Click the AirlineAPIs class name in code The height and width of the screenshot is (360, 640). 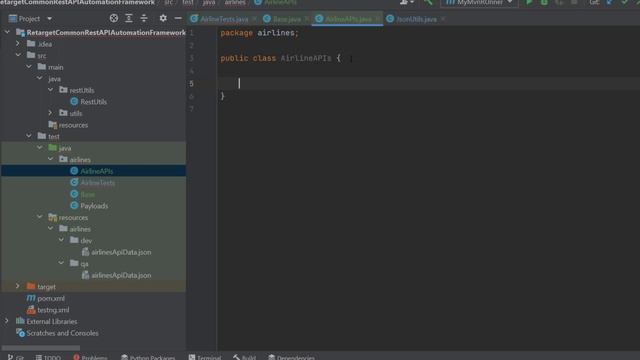[306, 58]
